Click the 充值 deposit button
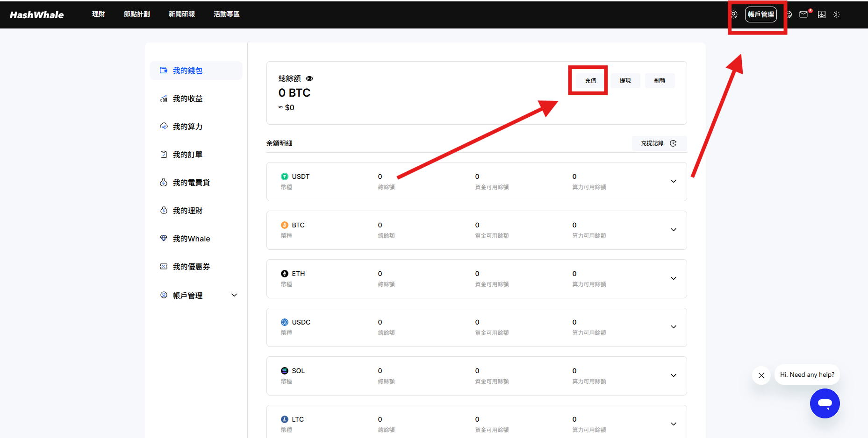Screen dimensions: 868x438 click(590, 81)
